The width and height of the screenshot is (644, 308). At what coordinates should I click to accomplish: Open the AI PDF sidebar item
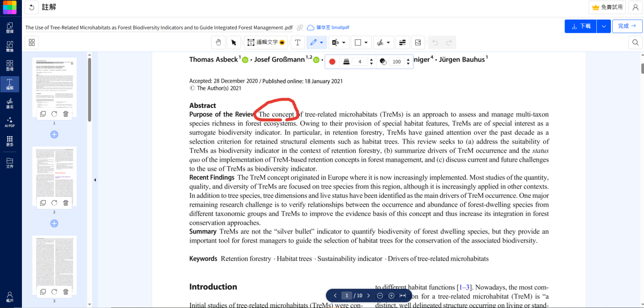[x=10, y=122]
